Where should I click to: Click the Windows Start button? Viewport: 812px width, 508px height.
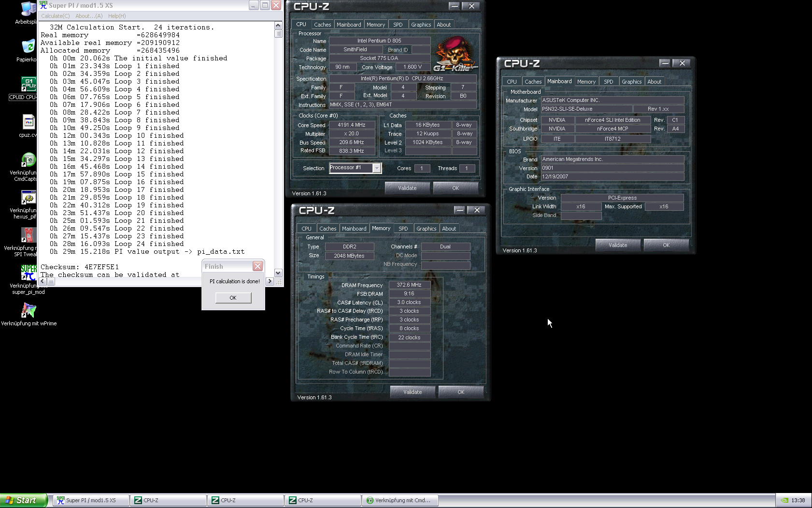23,500
